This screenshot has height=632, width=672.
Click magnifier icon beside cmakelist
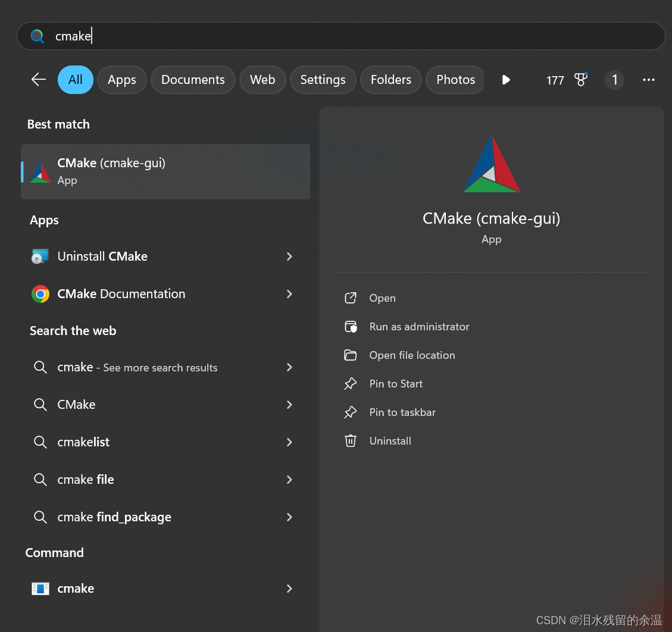[x=40, y=442]
